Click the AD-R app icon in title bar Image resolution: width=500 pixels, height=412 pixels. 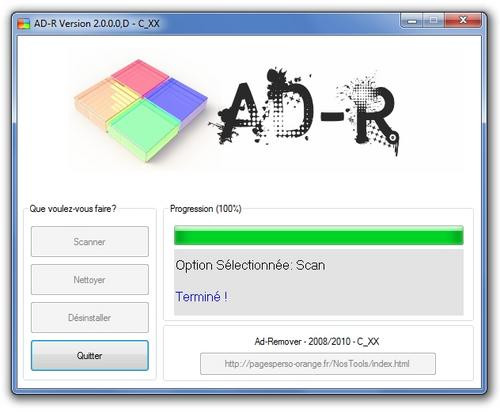24,23
